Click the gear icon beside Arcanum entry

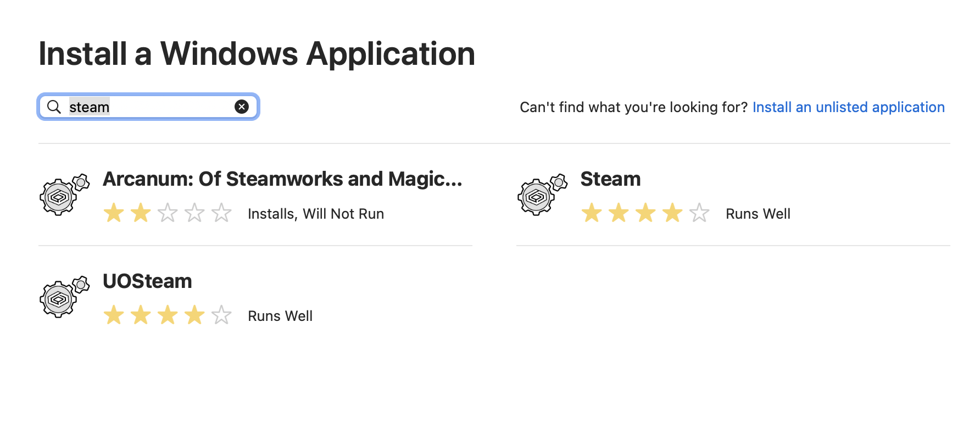[64, 195]
